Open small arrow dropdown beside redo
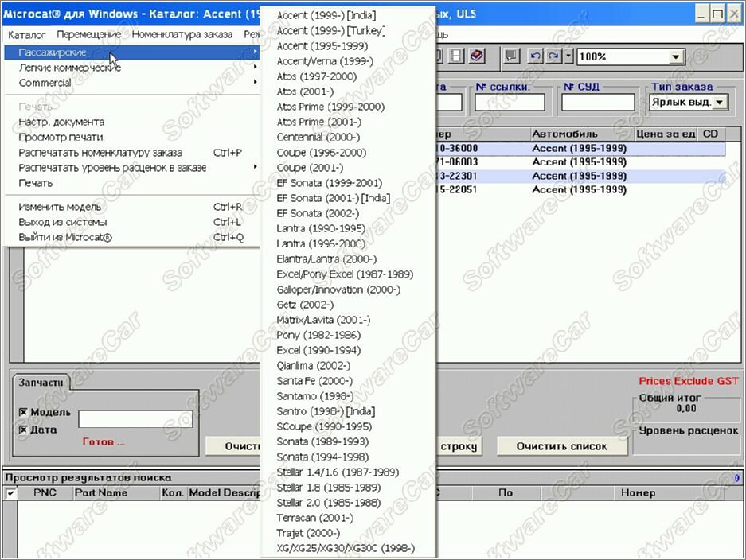This screenshot has height=560, width=746. pyautogui.click(x=568, y=56)
